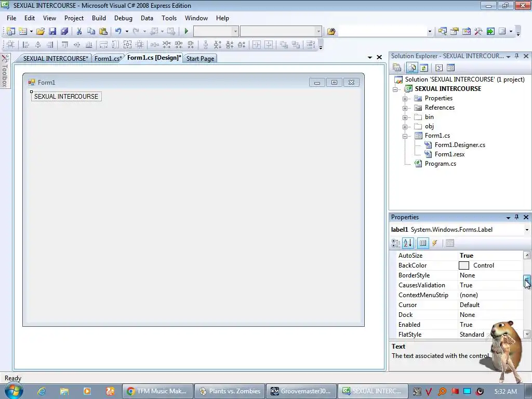Viewport: 532px width, 399px height.
Task: Open Toolbox via hammer and wrench icon
Action: click(x=478, y=31)
